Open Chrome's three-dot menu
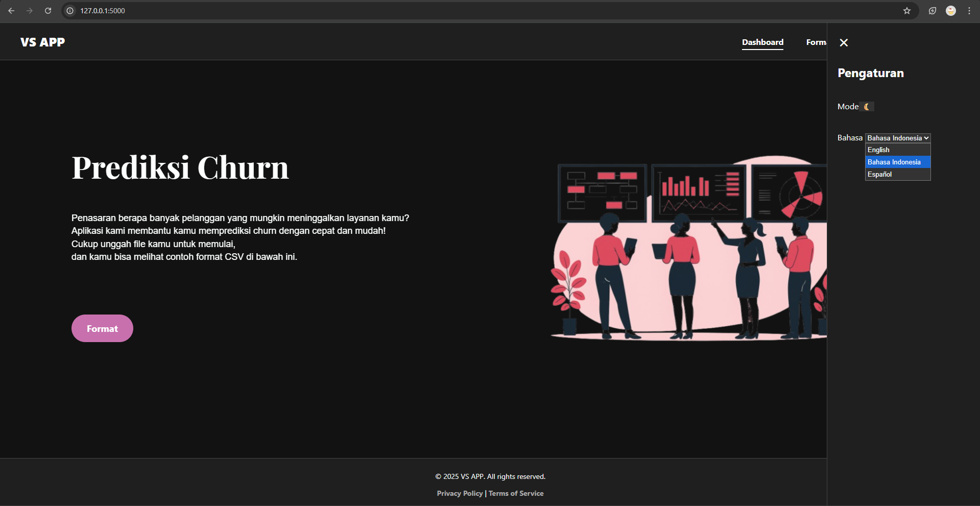 coord(969,11)
